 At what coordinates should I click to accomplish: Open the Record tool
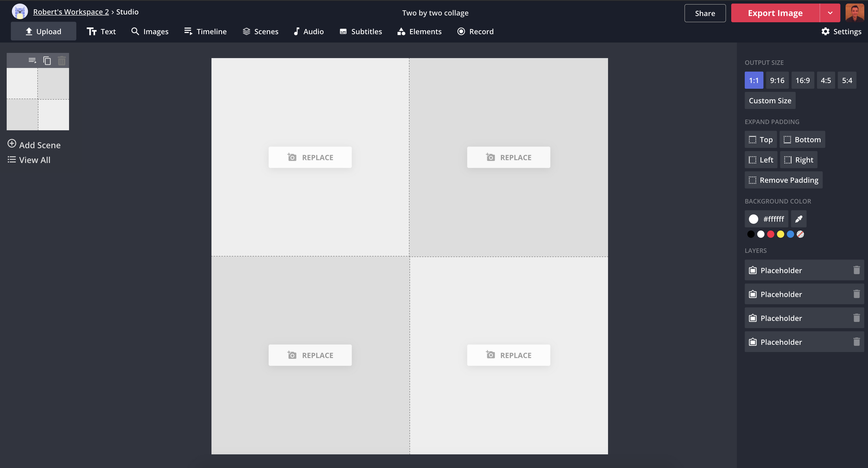475,31
